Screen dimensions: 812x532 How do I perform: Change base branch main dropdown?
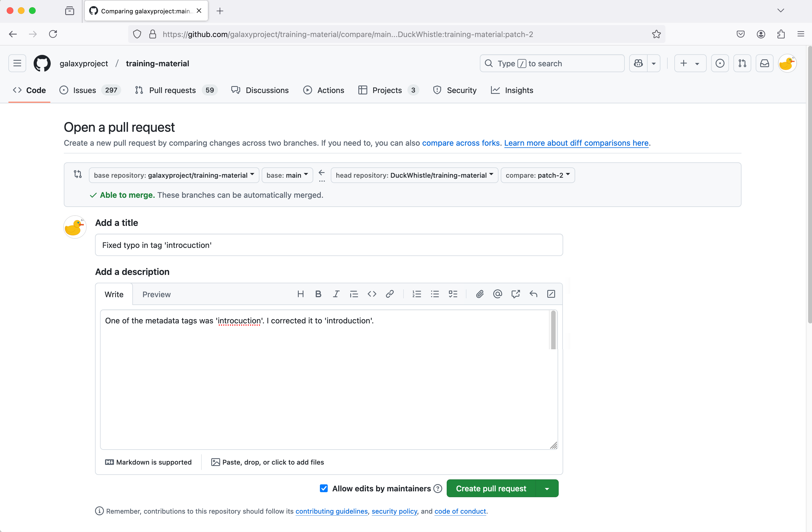[x=287, y=175]
